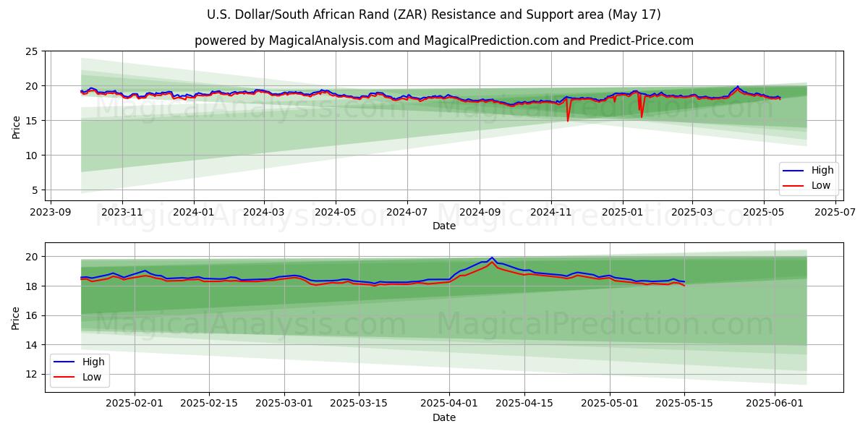The width and height of the screenshot is (868, 434).
Task: Click the '12' price tick on bottom chart
Action: 32,375
